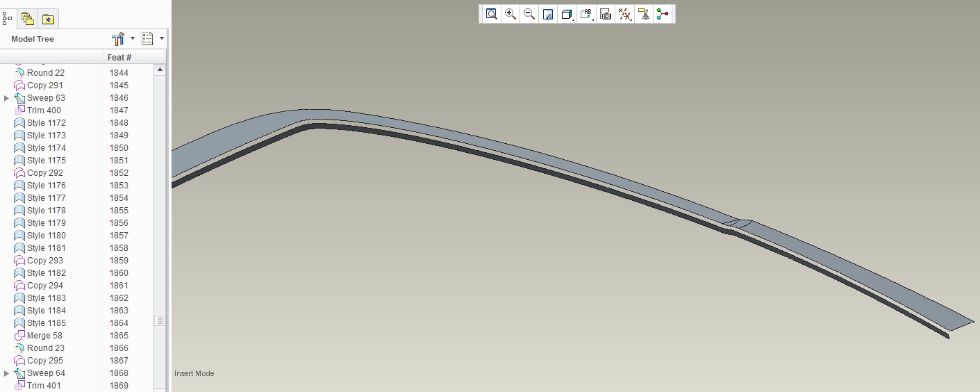
Task: Click the surface step on the 3D model
Action: (740, 224)
